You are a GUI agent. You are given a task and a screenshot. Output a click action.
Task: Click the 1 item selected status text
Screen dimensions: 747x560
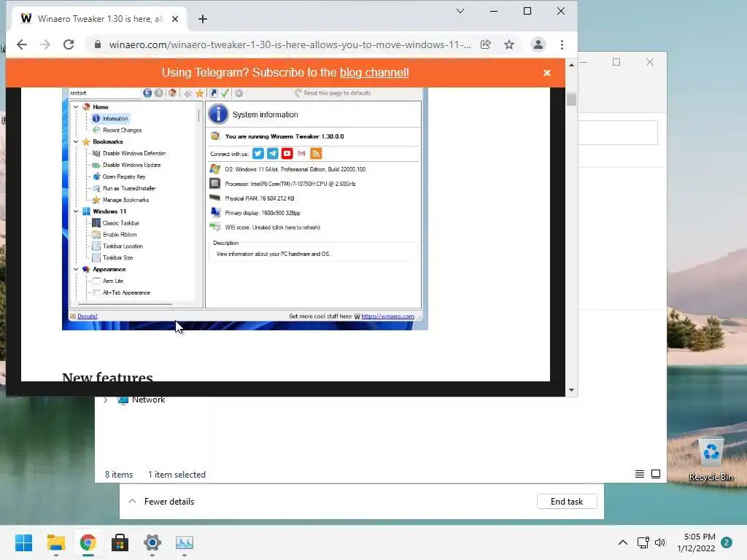click(x=177, y=475)
